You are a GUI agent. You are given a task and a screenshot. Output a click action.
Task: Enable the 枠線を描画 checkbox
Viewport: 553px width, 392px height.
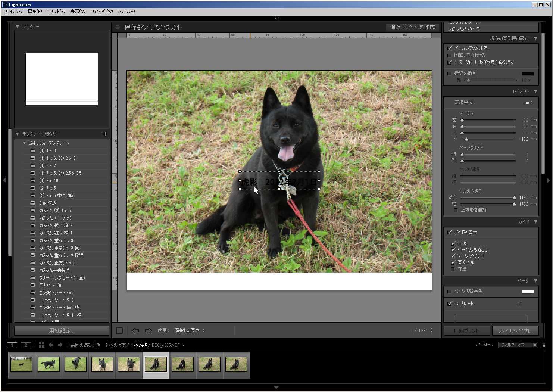point(449,74)
